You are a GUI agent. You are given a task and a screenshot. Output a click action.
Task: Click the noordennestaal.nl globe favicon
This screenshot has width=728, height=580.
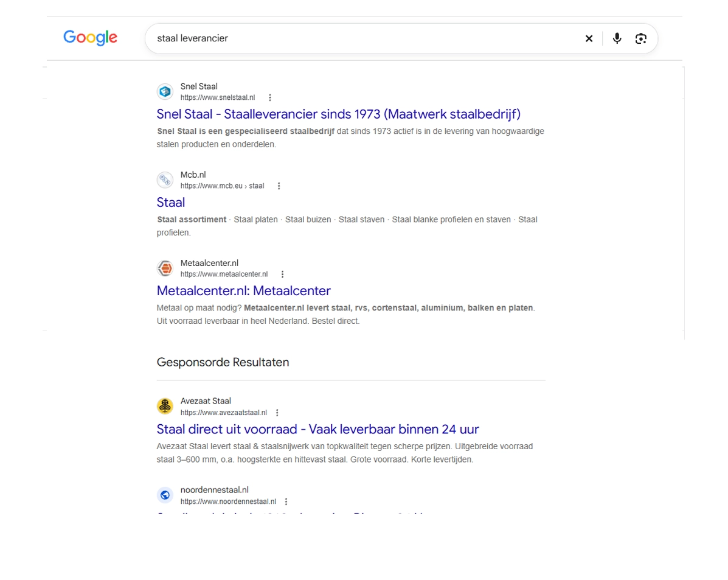coord(165,495)
